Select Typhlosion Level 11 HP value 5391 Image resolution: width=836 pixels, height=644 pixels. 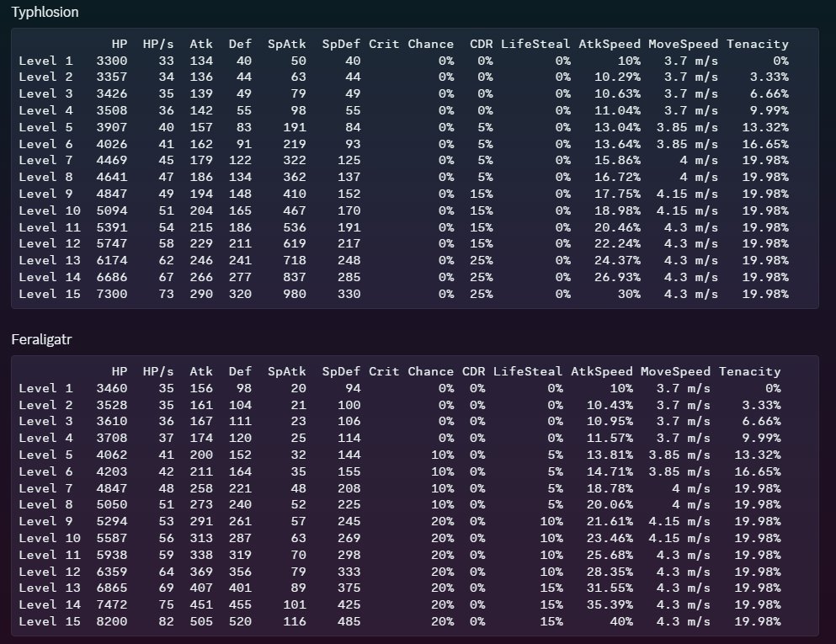click(112, 227)
